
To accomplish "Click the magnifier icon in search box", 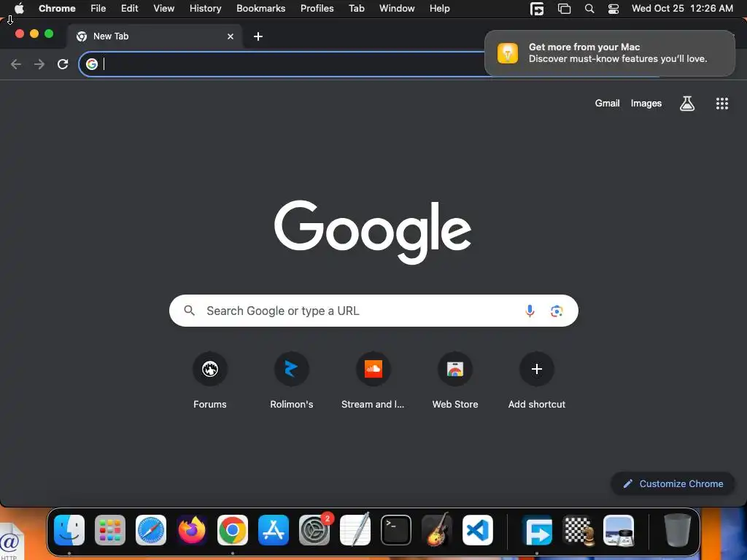I will [190, 311].
